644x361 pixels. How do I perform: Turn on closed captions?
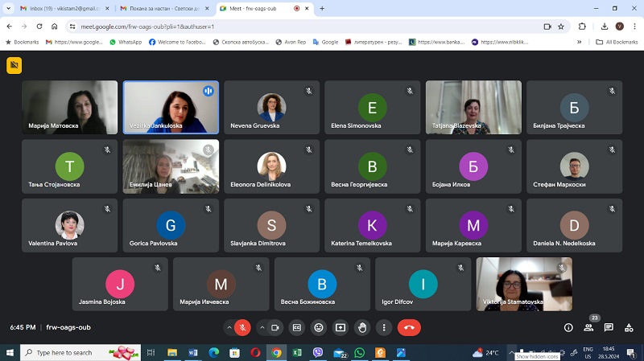297,327
